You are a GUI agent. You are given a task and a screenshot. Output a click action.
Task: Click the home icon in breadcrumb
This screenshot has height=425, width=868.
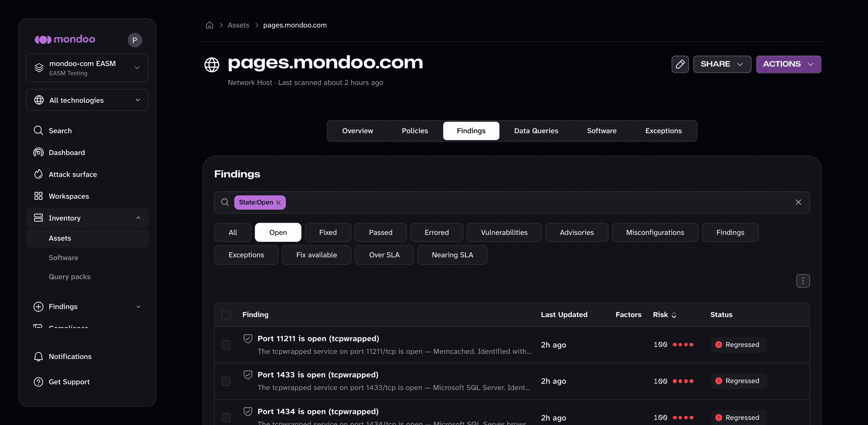click(x=209, y=25)
